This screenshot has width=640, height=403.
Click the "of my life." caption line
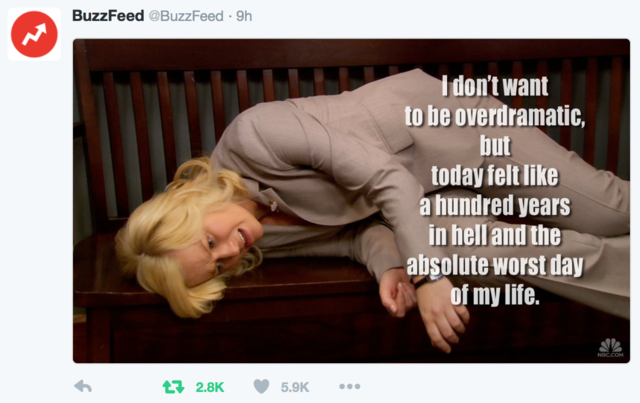[x=495, y=295]
